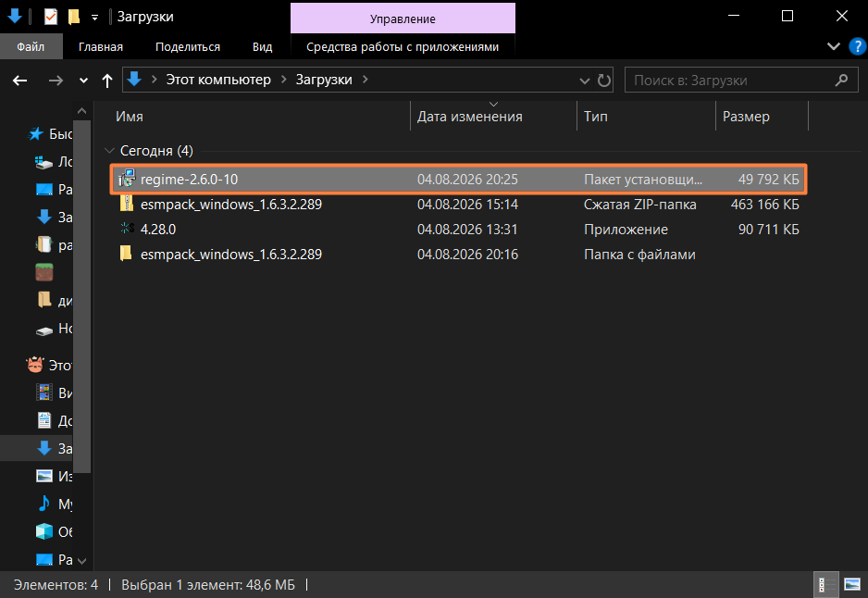Open Музыка via the note sidebar icon
This screenshot has height=598, width=868.
pos(44,504)
